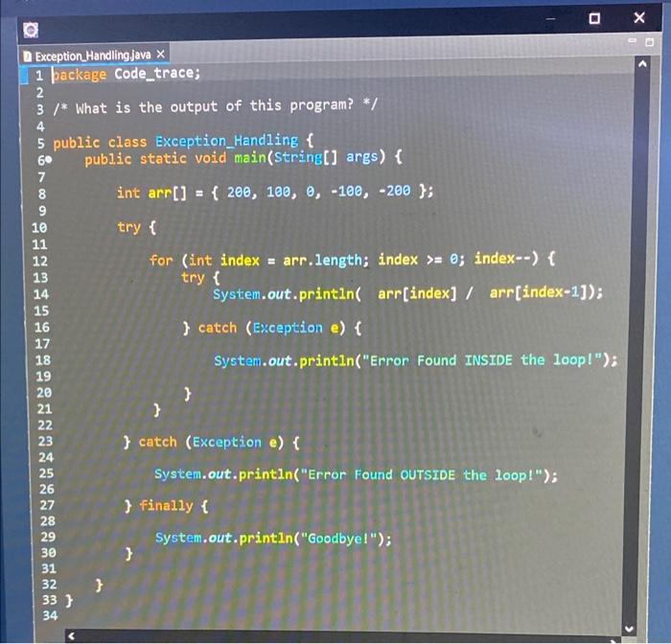Minimize the Eclipse window
The image size is (671, 644).
(551, 19)
